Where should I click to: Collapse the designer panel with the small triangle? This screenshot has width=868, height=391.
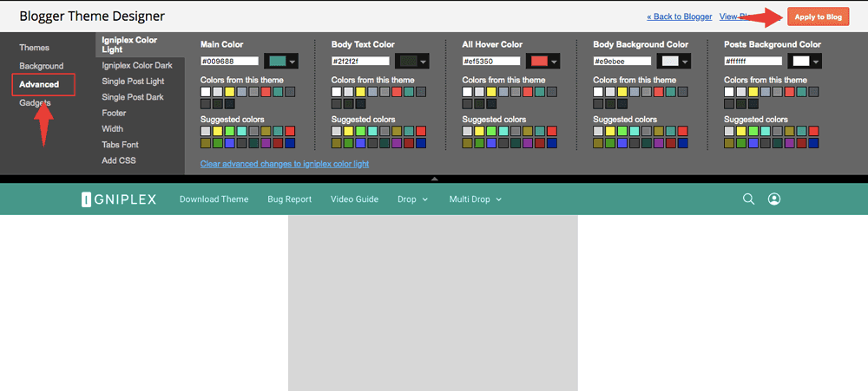point(435,179)
